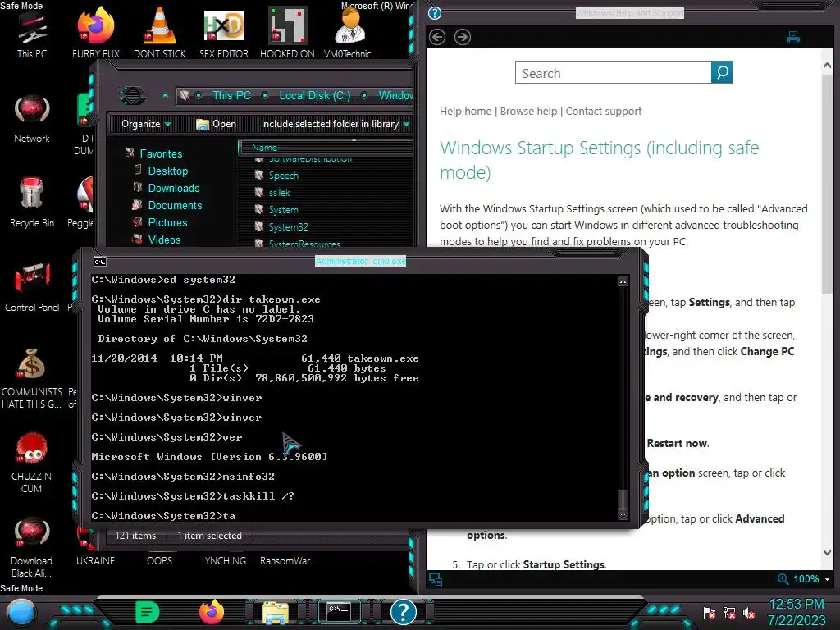Click the Help window back arrow
This screenshot has height=630, width=840.
coord(437,37)
